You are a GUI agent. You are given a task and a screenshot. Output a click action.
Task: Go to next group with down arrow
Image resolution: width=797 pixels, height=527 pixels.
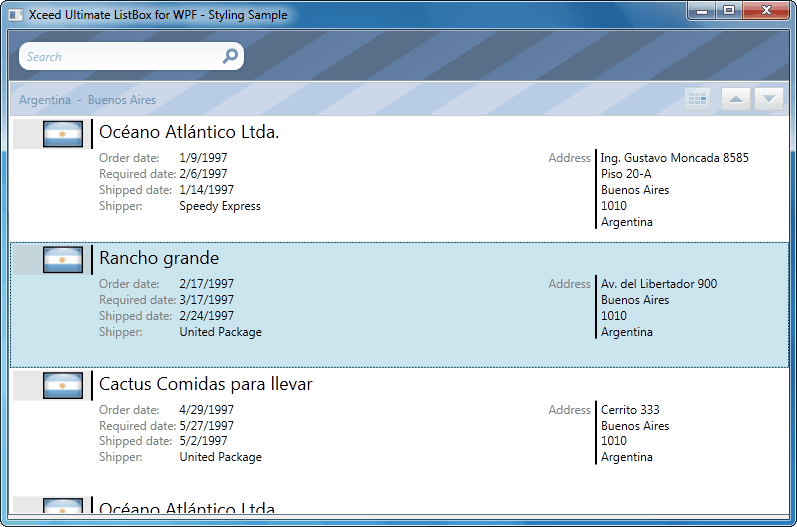769,99
